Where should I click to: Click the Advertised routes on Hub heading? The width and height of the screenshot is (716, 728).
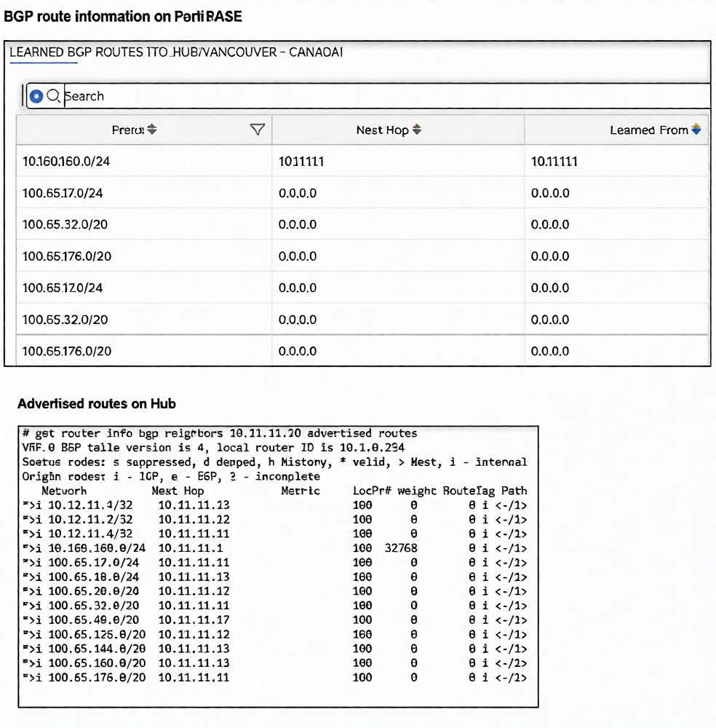pyautogui.click(x=97, y=404)
